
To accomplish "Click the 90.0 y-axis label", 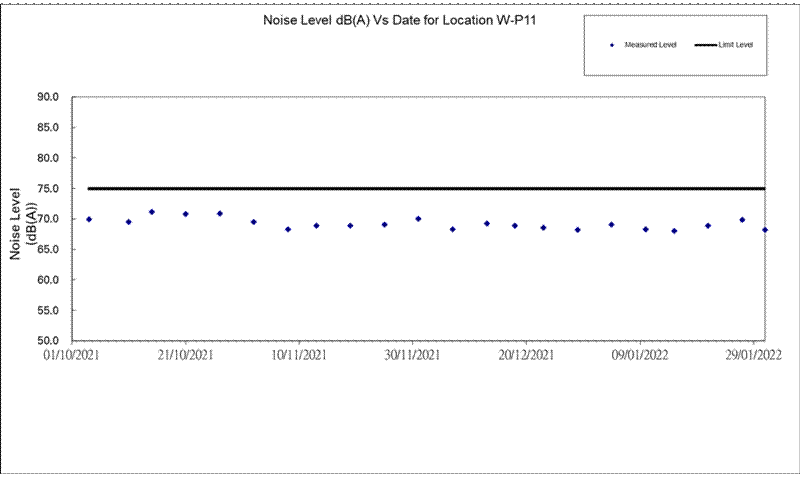I will 48,97.
